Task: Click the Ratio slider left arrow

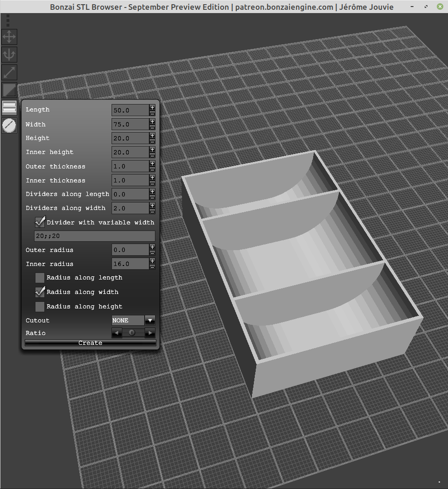Action: [x=117, y=333]
